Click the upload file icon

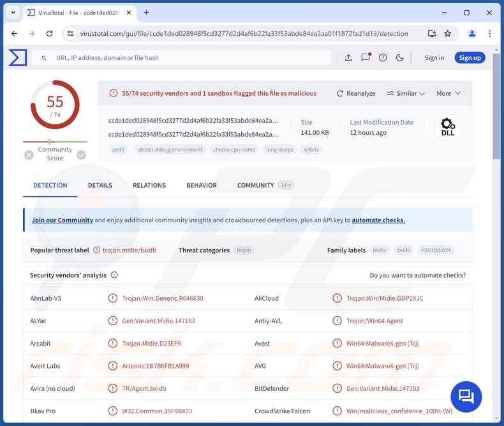[348, 57]
